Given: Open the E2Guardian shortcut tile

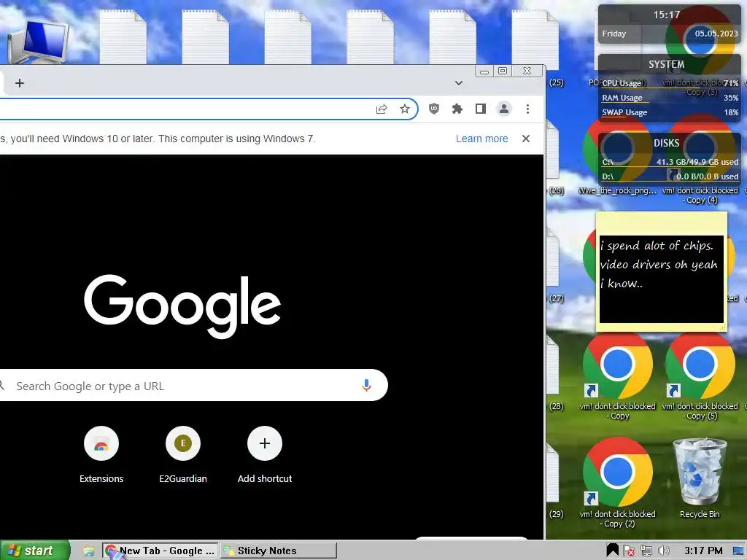Looking at the screenshot, I should tap(183, 455).
